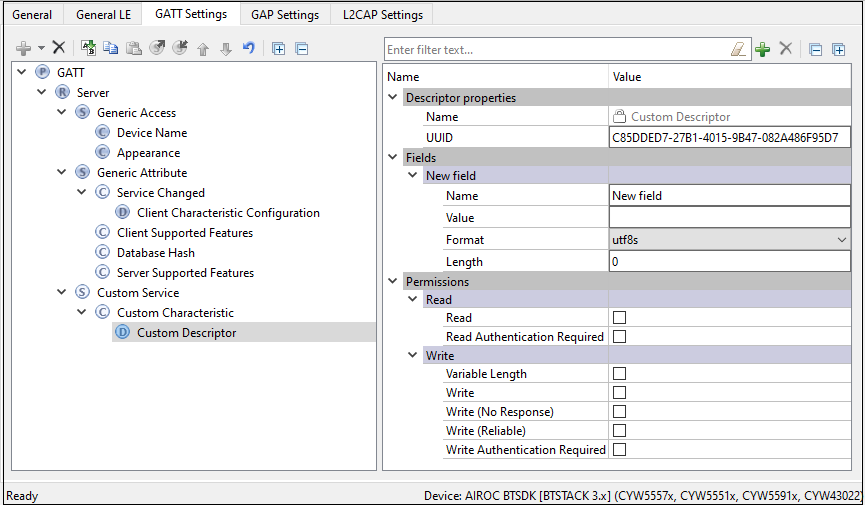
Task: Click the clear filter eraser icon
Action: pos(739,49)
